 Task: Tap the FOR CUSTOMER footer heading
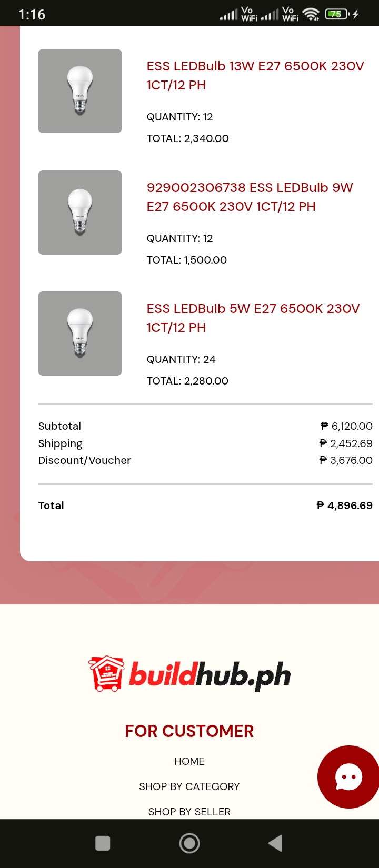pyautogui.click(x=189, y=731)
